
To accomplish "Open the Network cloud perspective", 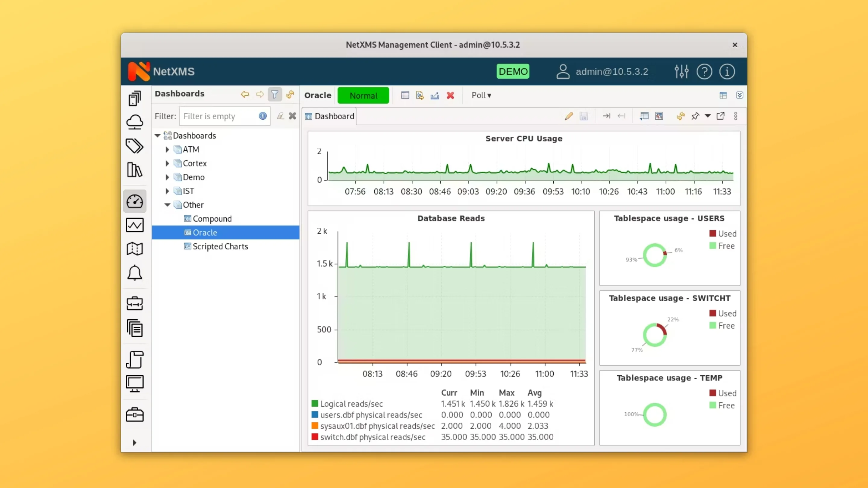I will coord(135,122).
